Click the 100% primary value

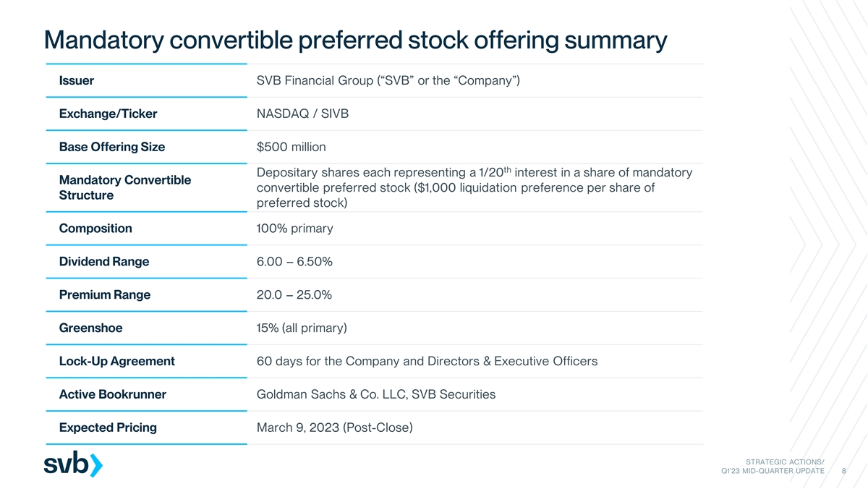click(x=294, y=229)
